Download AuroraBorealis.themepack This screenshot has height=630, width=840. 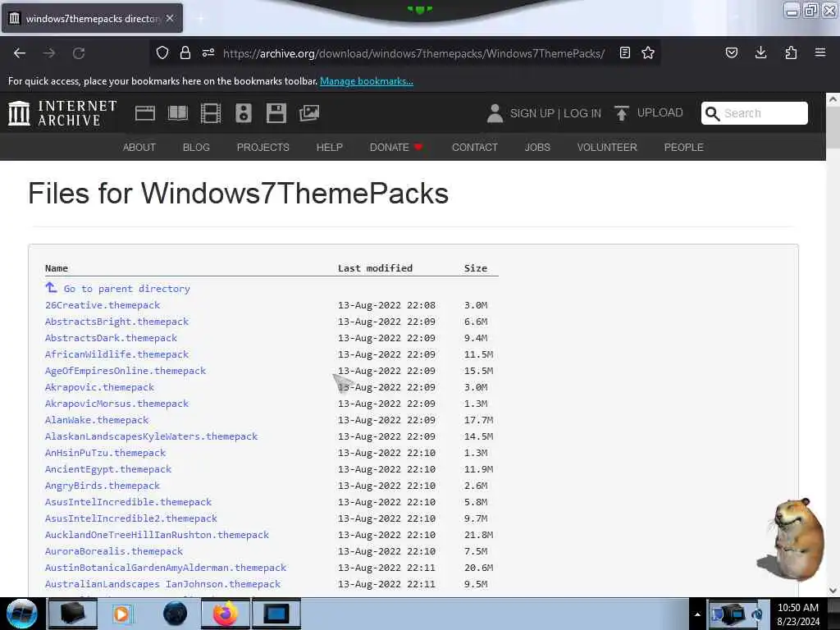coord(114,551)
